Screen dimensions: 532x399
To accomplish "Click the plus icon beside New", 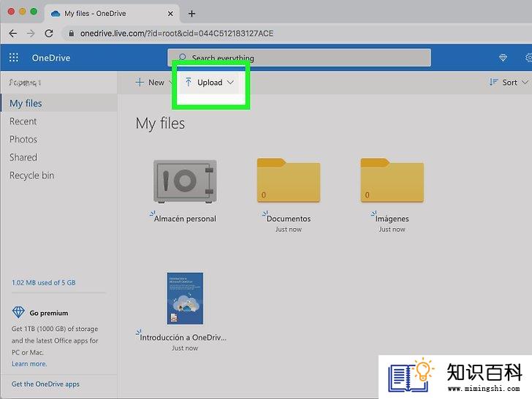I will point(140,82).
